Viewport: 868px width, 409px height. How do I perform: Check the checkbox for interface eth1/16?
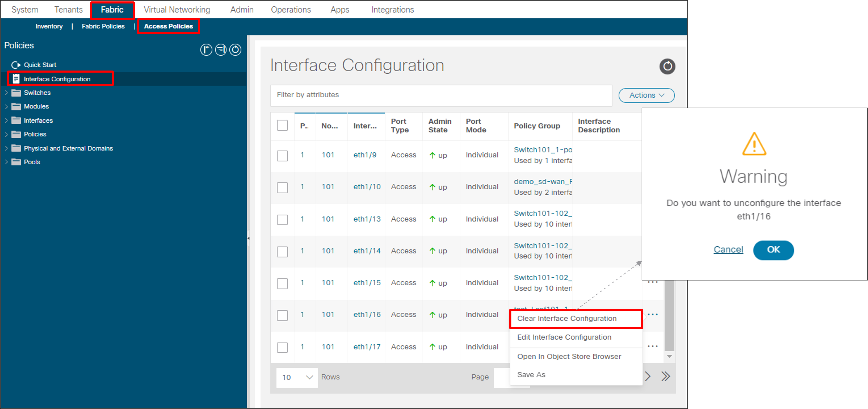[282, 315]
